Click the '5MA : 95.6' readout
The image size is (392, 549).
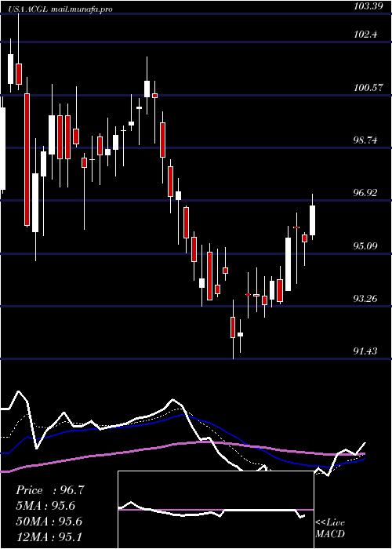coord(45,506)
